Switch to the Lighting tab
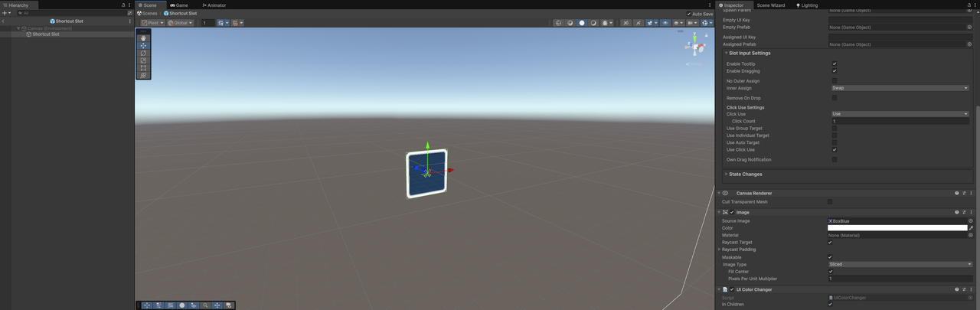 point(808,5)
